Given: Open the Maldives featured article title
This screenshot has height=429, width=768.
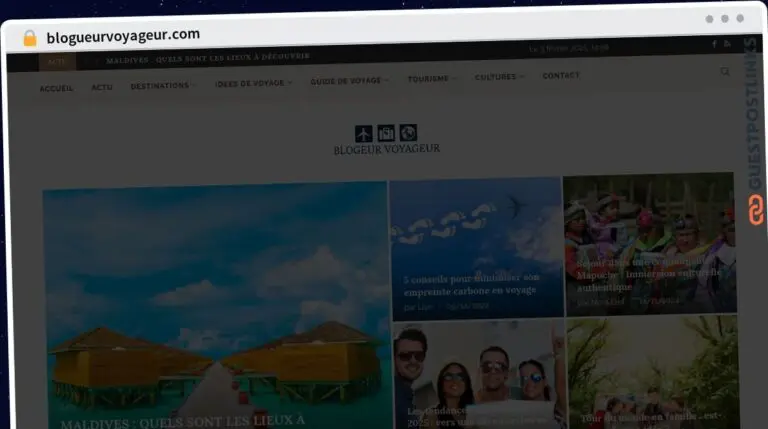Looking at the screenshot, I should coord(182,421).
